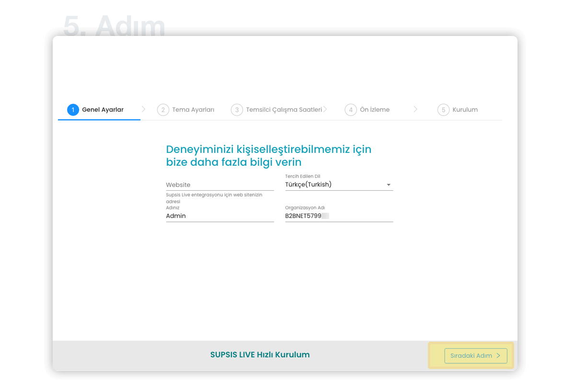Click the step 5 circle icon
This screenshot has width=575, height=392.
pyautogui.click(x=443, y=110)
